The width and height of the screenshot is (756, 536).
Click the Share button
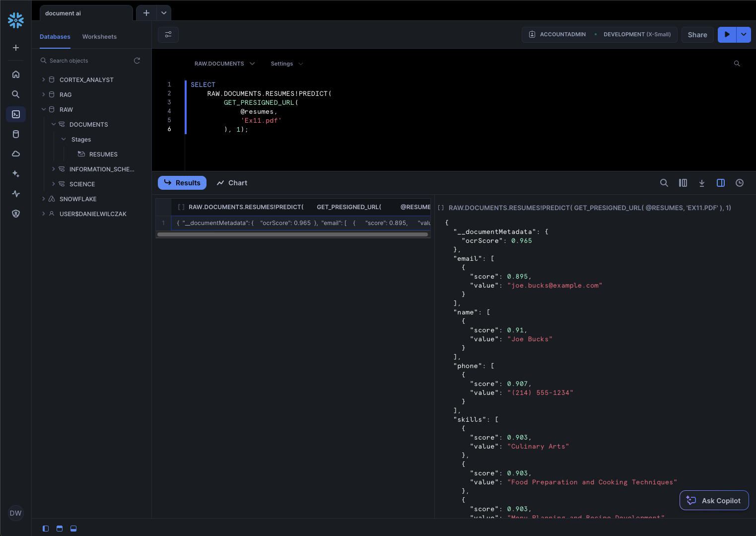point(697,35)
